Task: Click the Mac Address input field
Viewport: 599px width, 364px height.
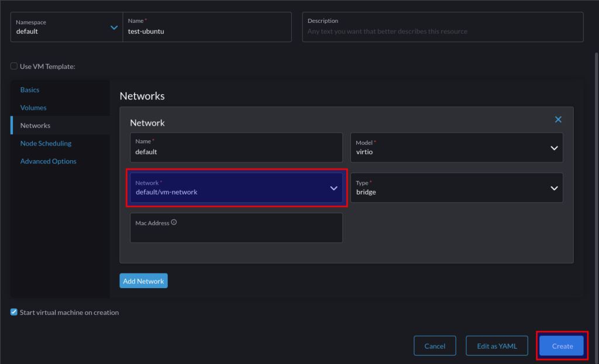Action: pyautogui.click(x=236, y=228)
